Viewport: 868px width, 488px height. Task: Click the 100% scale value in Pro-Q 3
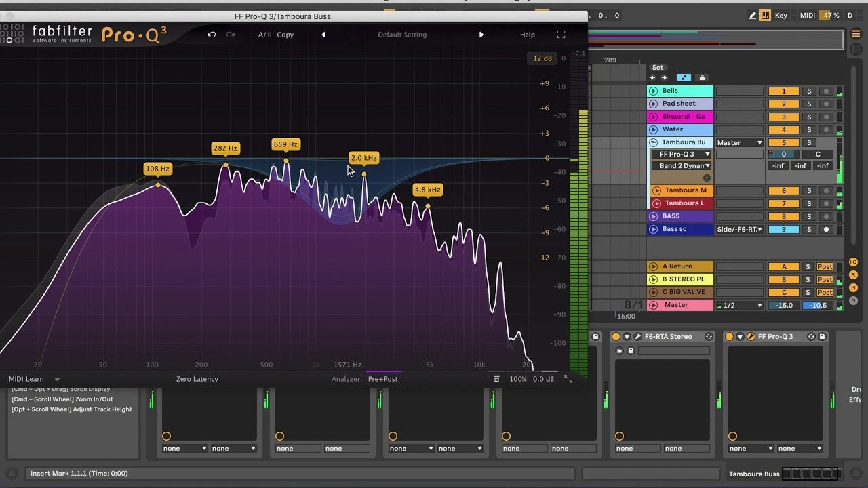(x=518, y=379)
